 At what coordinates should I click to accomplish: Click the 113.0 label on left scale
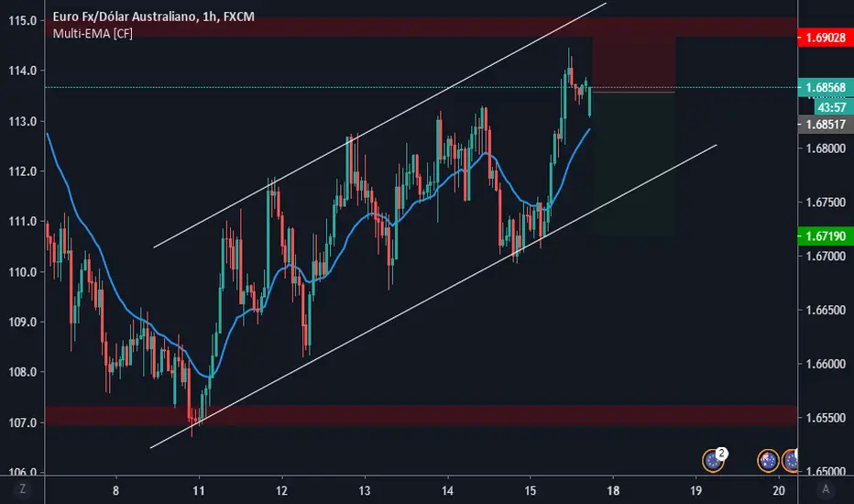23,122
